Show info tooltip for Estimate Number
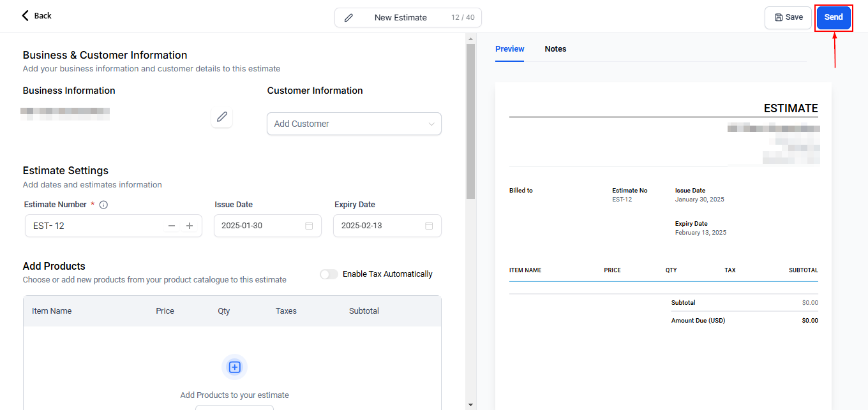Screen dimensions: 868x410 103,205
